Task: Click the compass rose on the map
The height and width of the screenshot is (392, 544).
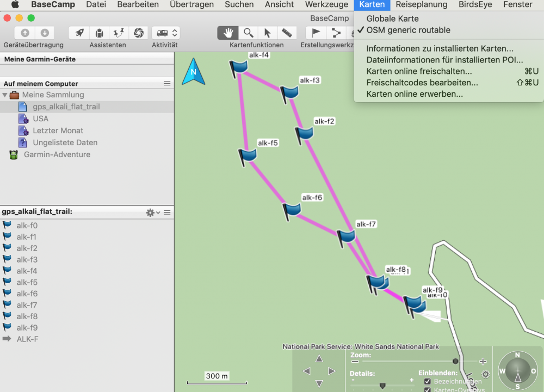Action: (518, 370)
